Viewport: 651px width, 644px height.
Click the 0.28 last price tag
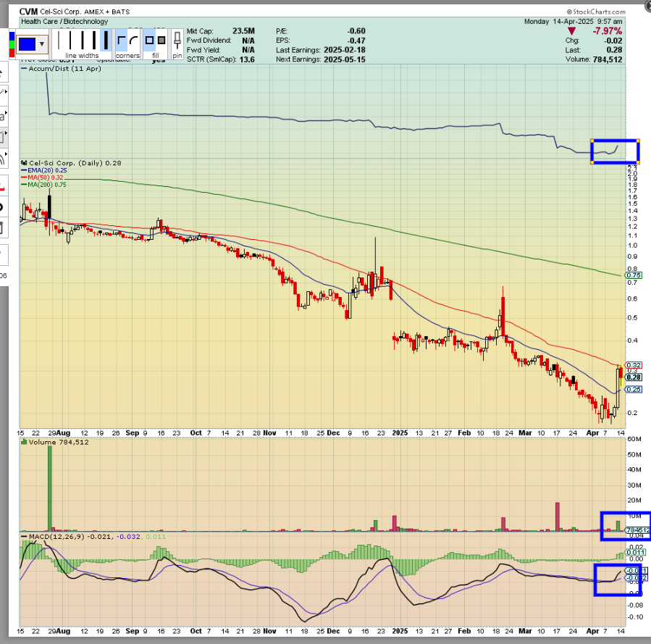[634, 377]
